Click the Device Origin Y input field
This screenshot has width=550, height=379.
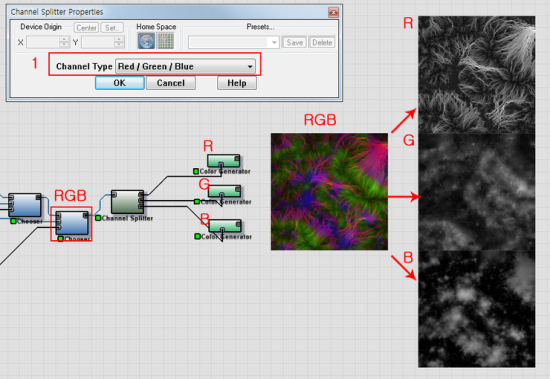click(98, 42)
